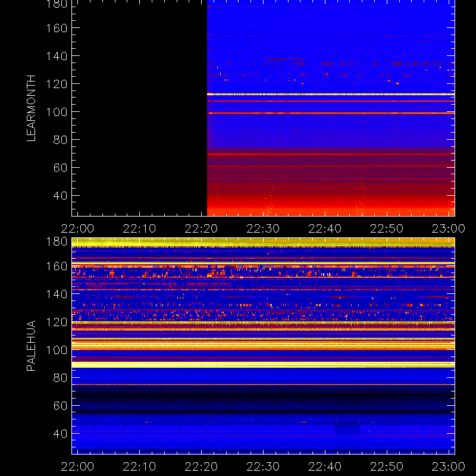Click the bright yellow band near 112 in Learmonth
The image size is (476, 476).
click(x=331, y=95)
